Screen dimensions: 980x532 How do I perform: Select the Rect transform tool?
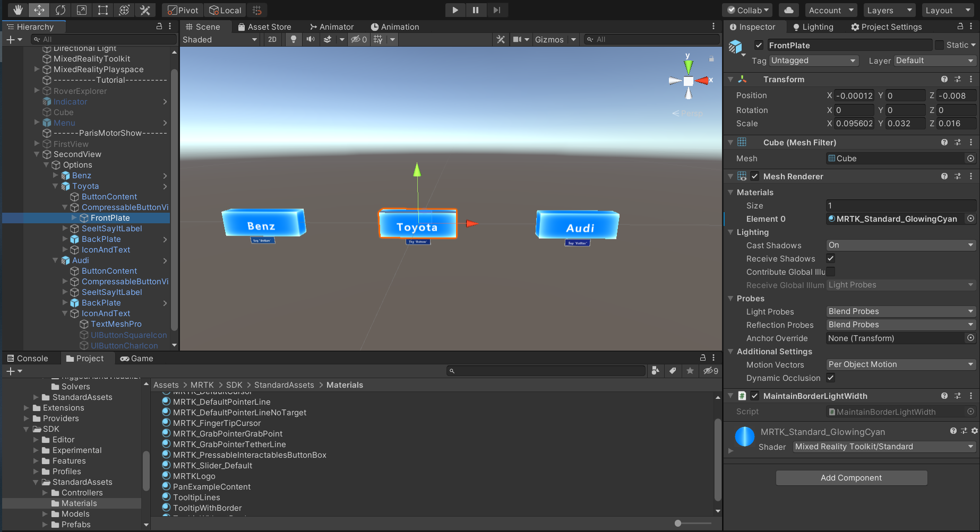click(102, 10)
